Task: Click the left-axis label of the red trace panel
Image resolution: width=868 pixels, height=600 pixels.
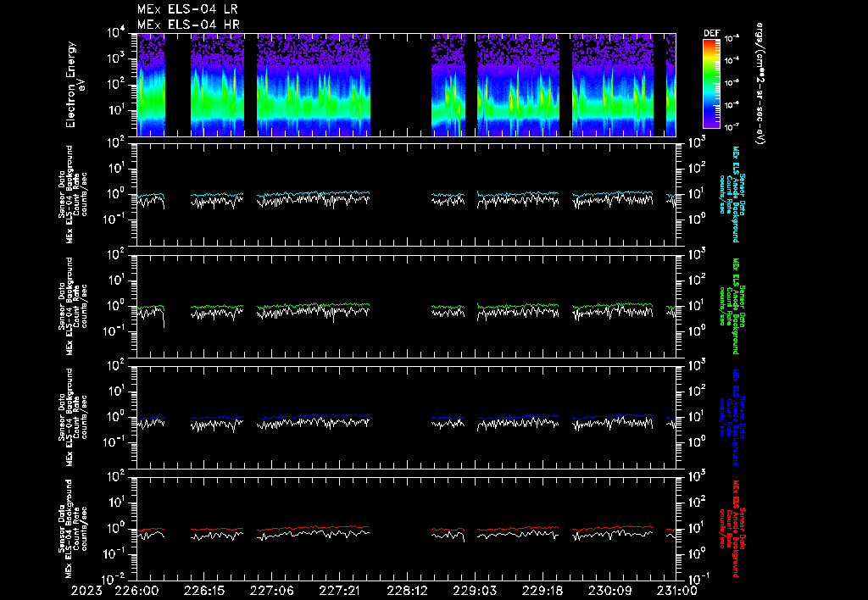Action: point(73,529)
